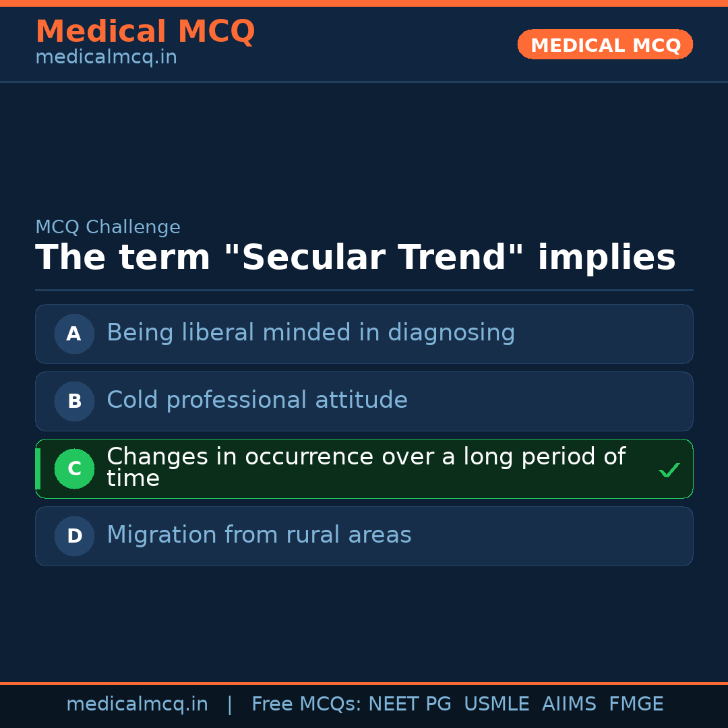Viewport: 728px width, 728px height.
Task: Click the orange 'Medical MCQ' header title
Action: click(x=145, y=32)
